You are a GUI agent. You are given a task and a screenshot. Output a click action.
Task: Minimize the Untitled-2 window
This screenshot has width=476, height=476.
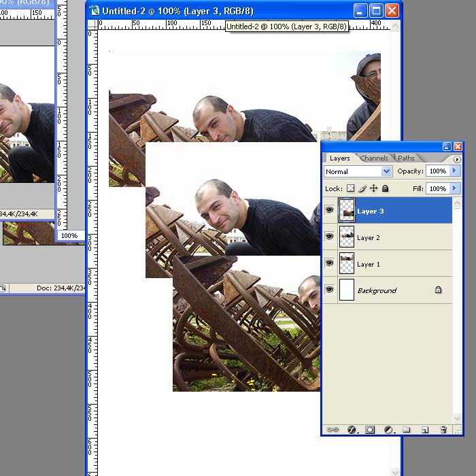(x=360, y=11)
